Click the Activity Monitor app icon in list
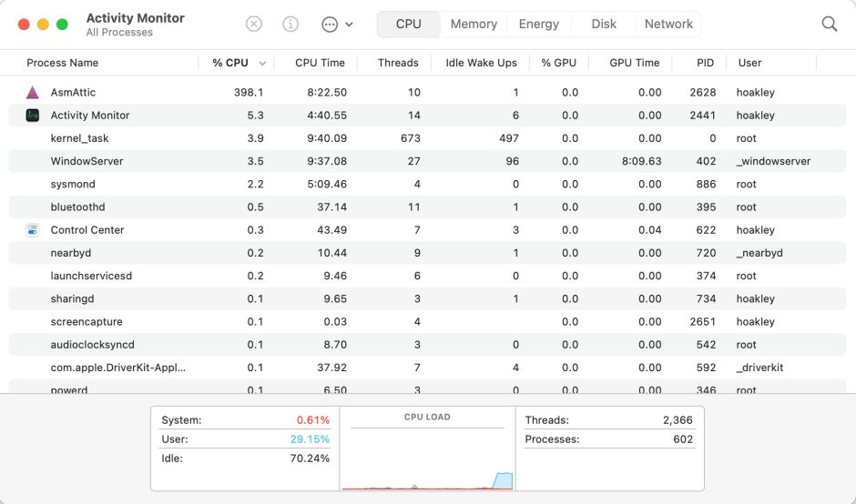The image size is (856, 504). [33, 116]
